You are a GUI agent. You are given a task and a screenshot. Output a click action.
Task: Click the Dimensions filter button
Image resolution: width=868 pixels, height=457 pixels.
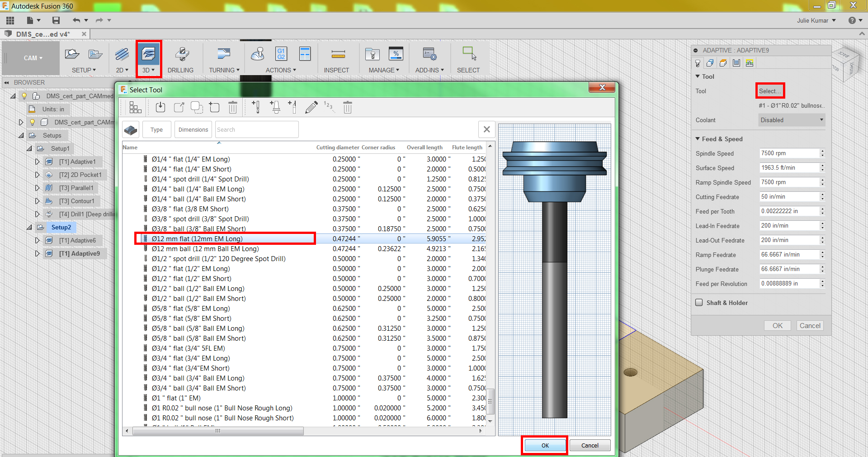click(x=193, y=129)
